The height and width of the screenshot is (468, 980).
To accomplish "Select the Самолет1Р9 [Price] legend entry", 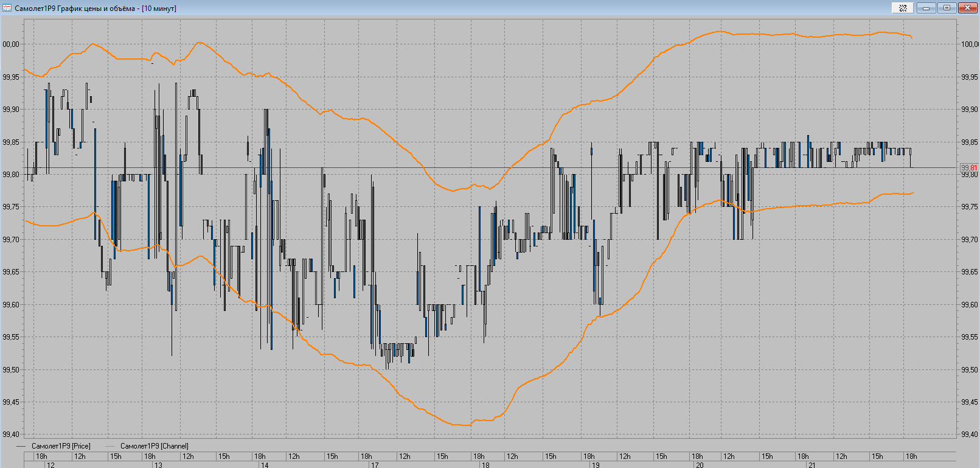I will coord(61,446).
